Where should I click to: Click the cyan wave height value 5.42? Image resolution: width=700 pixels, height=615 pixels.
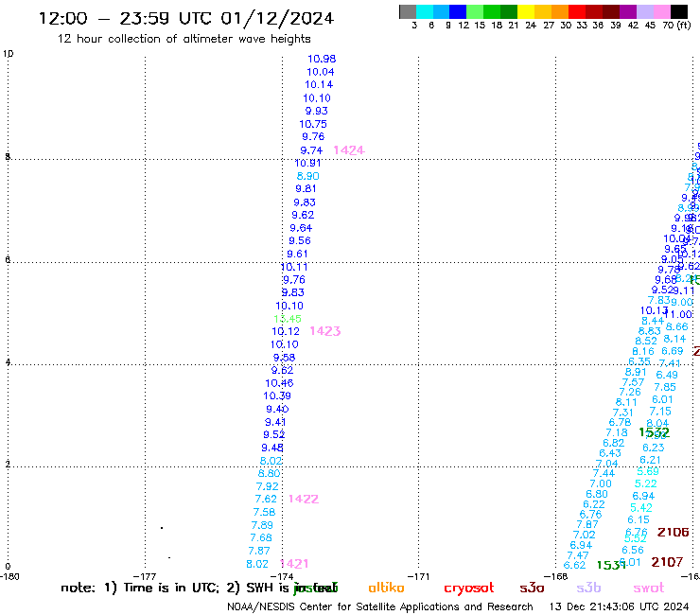tap(641, 508)
